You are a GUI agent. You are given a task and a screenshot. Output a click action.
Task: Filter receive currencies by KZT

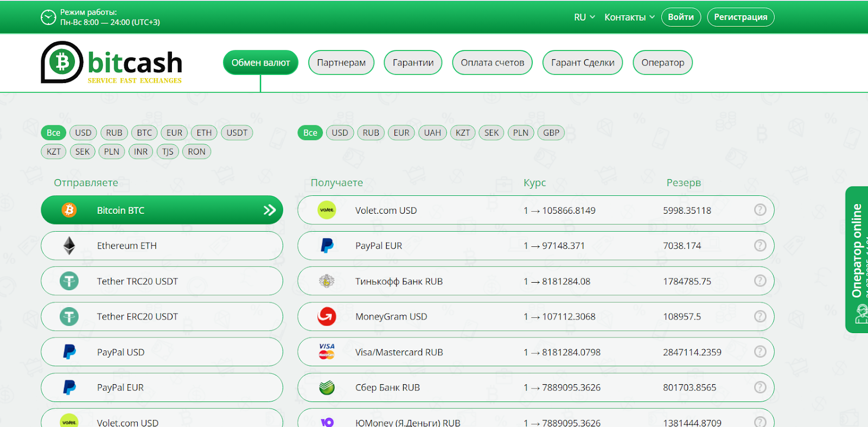463,132
